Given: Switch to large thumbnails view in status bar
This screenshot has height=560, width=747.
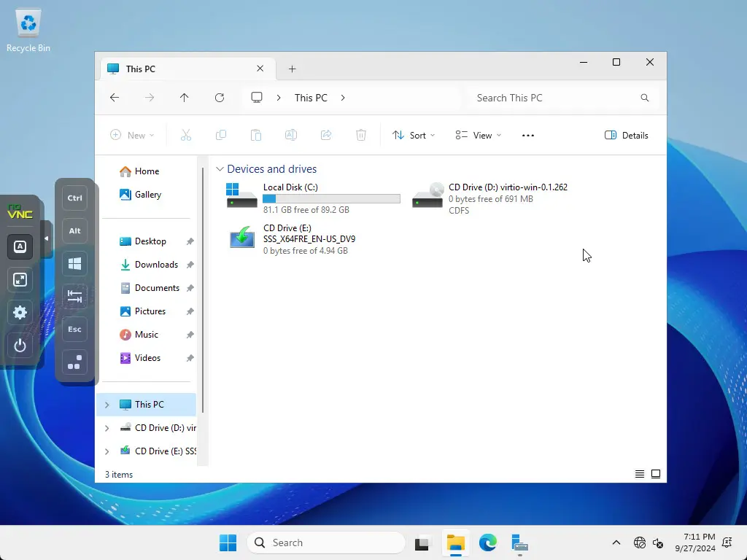Looking at the screenshot, I should coord(656,474).
